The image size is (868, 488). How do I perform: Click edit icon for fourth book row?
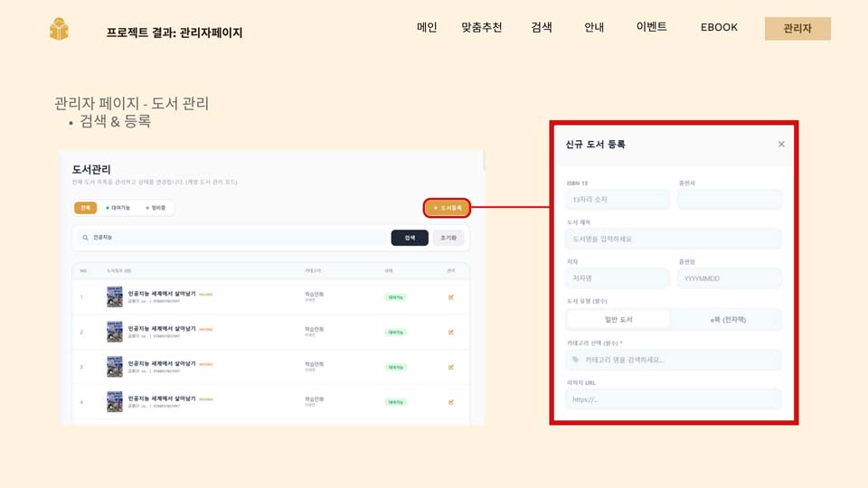451,402
